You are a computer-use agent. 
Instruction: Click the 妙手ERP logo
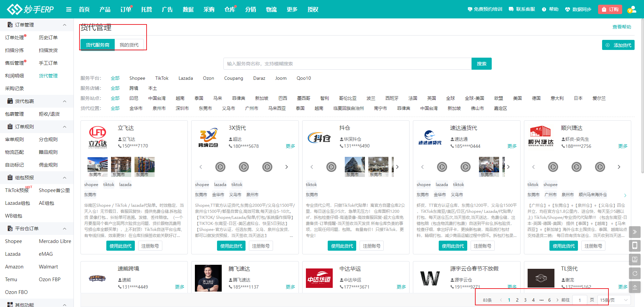[x=31, y=9]
